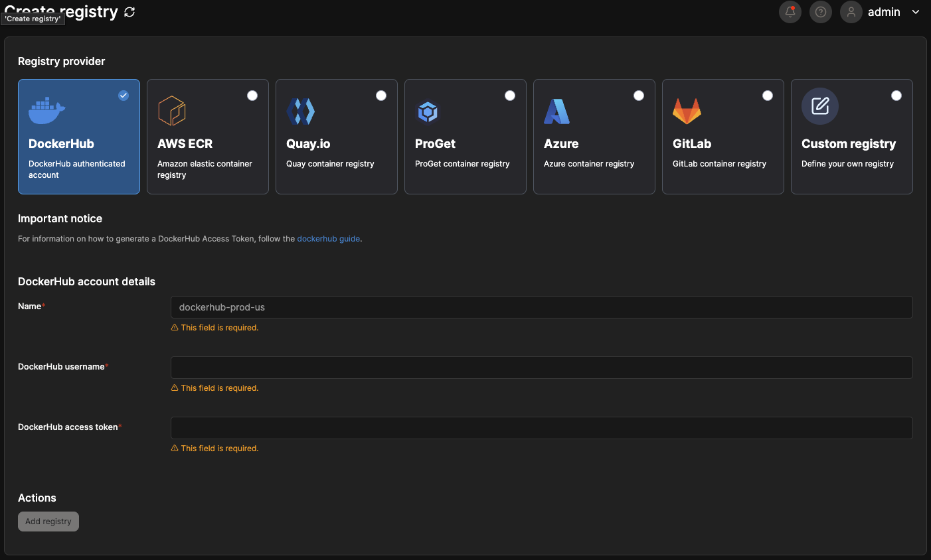Focus the DockerHub access token field
The height and width of the screenshot is (560, 931).
click(x=542, y=428)
